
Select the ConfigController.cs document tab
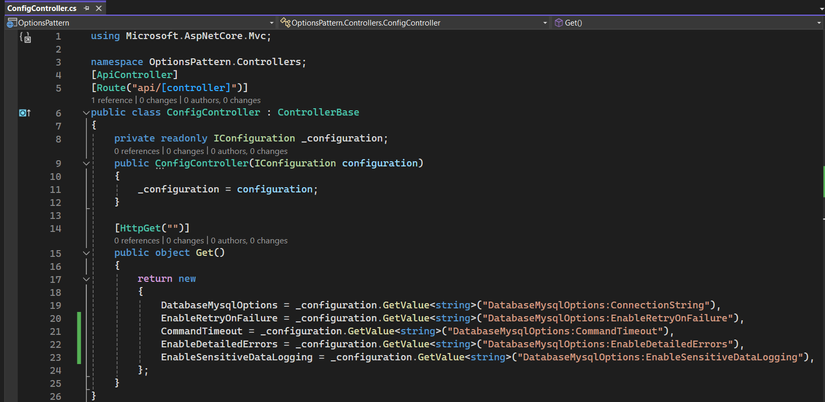click(x=41, y=8)
